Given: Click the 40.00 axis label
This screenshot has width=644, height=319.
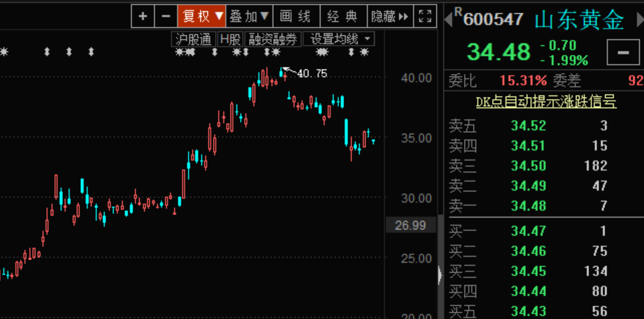Looking at the screenshot, I should point(416,78).
